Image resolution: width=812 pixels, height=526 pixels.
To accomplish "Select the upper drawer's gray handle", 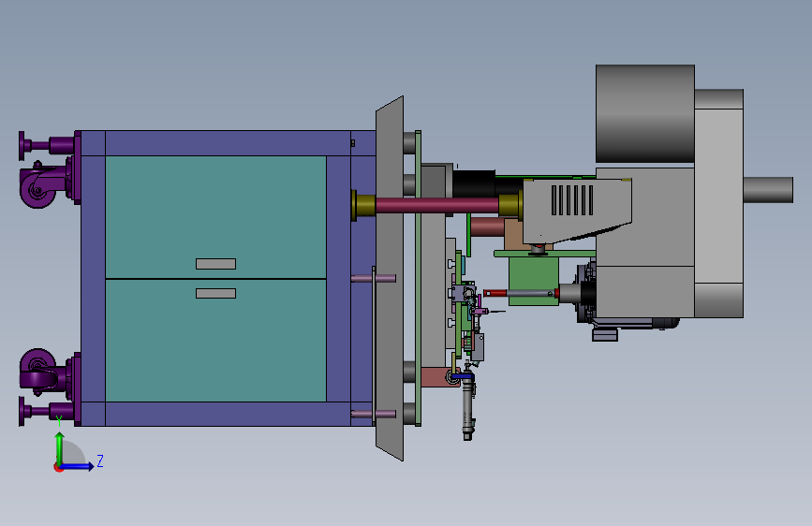I will (216, 264).
